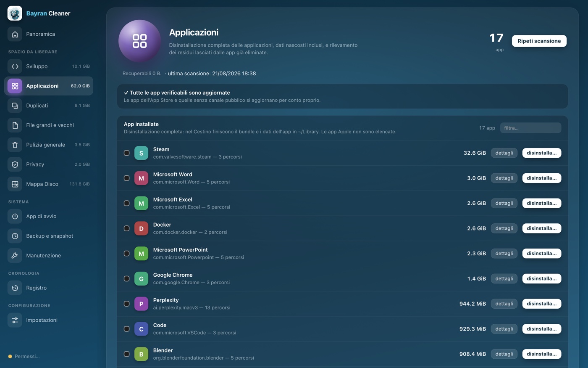Click Ripeti scansione button

coord(539,41)
